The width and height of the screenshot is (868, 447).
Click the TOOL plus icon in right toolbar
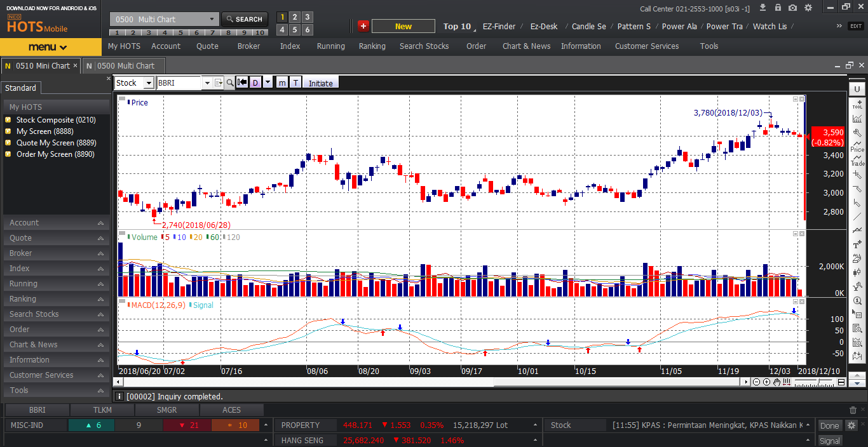(x=858, y=103)
